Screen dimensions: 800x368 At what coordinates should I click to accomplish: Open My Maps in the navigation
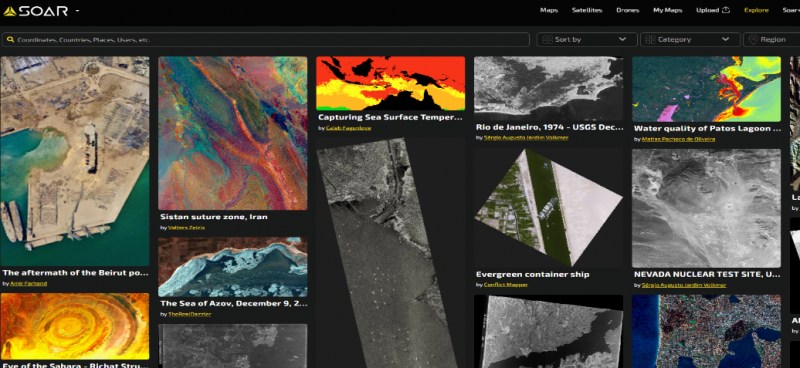click(x=667, y=10)
